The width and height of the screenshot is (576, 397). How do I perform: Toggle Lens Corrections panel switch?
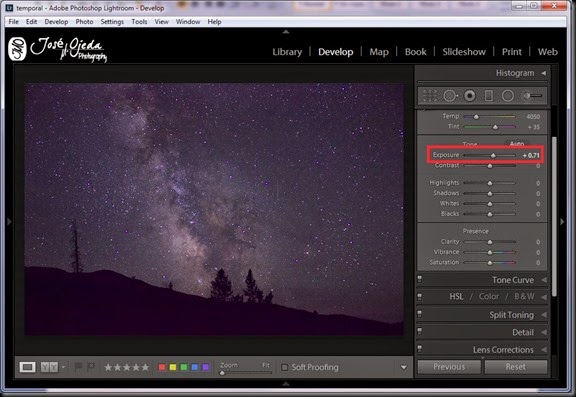420,349
